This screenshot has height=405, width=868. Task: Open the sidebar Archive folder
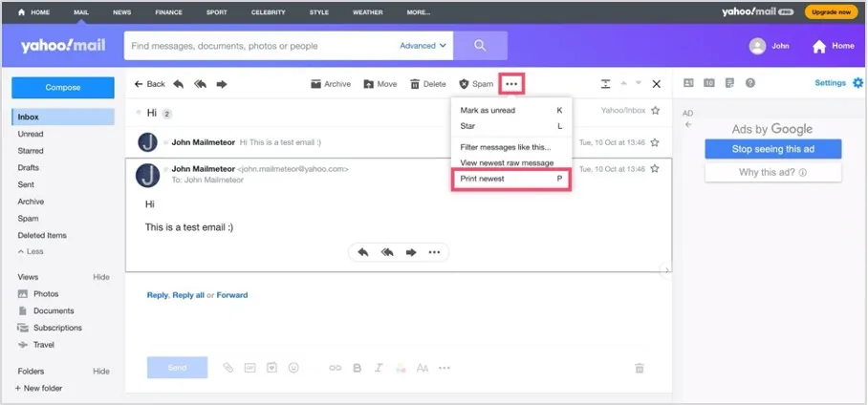[x=31, y=202]
